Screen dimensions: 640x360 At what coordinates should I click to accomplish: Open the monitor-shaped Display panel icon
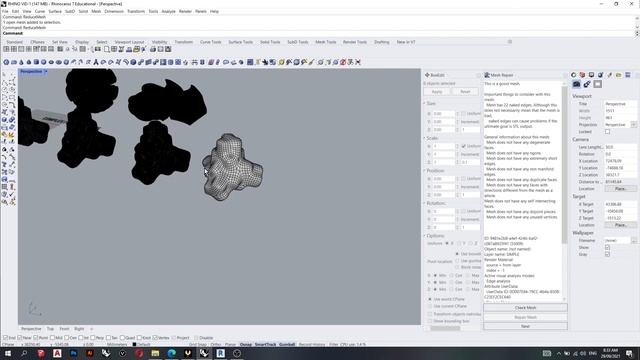pyautogui.click(x=591, y=75)
